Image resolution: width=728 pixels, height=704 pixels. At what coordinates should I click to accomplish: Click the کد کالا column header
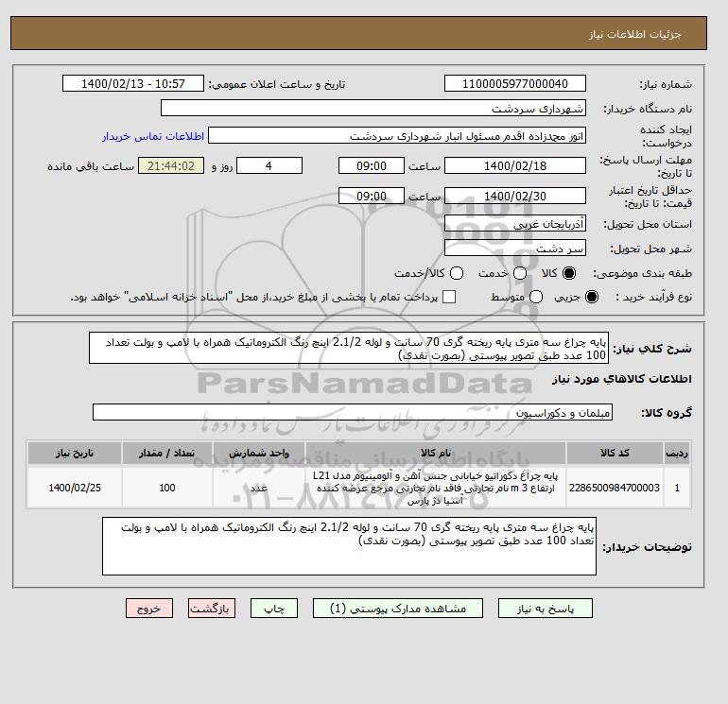click(615, 453)
